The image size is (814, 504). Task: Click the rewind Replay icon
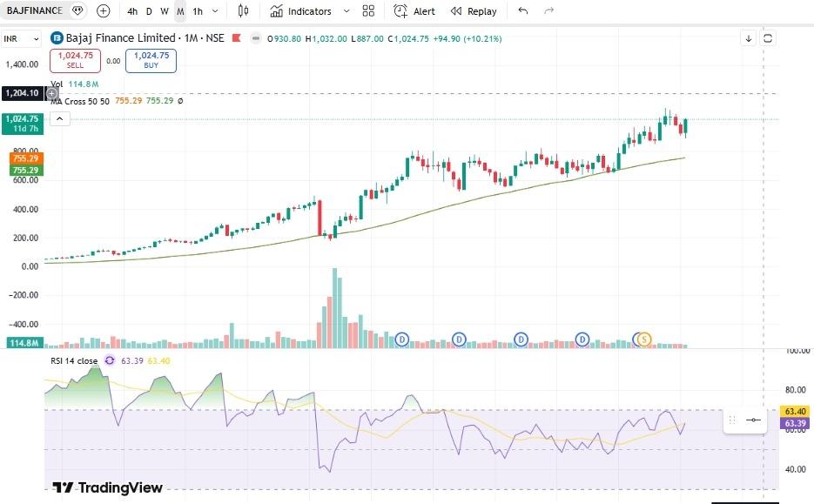point(456,11)
